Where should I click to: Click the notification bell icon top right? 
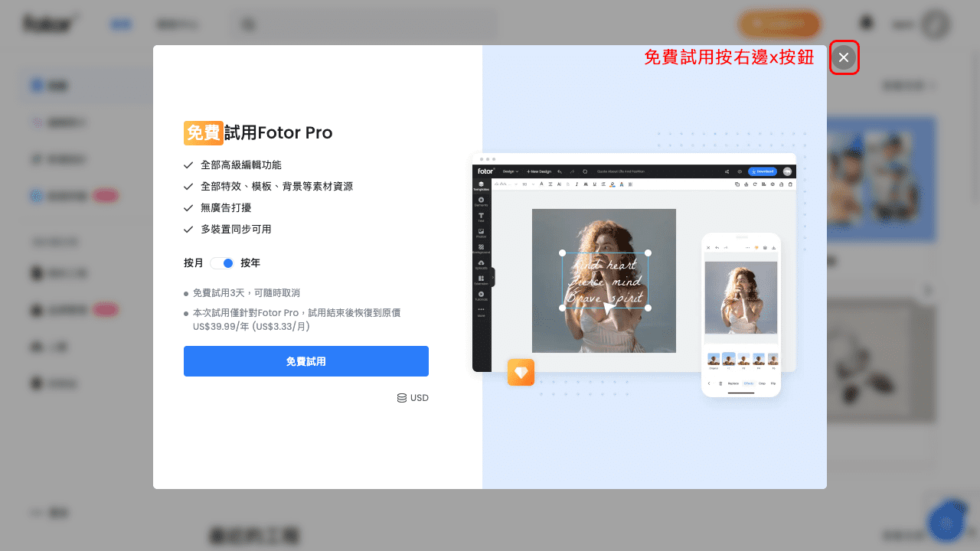(x=867, y=22)
